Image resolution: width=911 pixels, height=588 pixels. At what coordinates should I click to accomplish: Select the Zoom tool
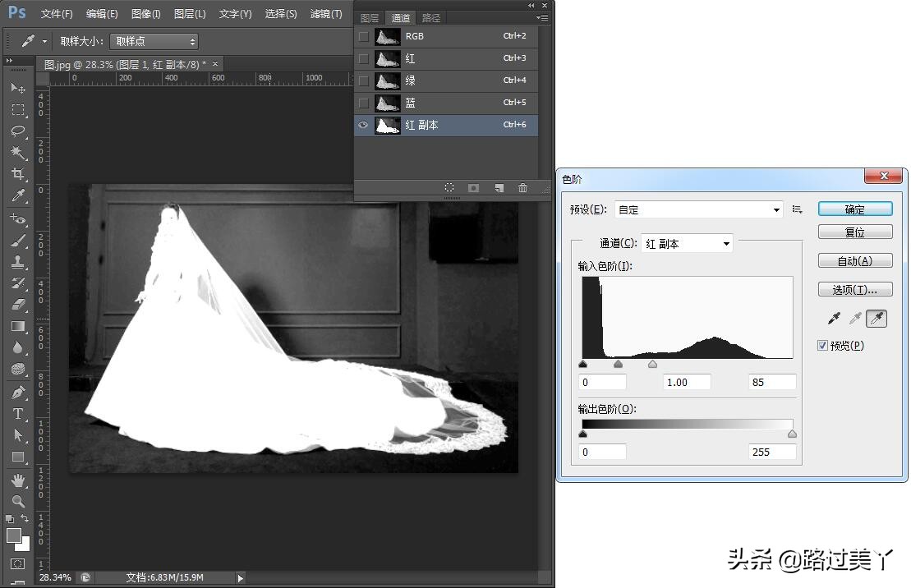pyautogui.click(x=18, y=501)
